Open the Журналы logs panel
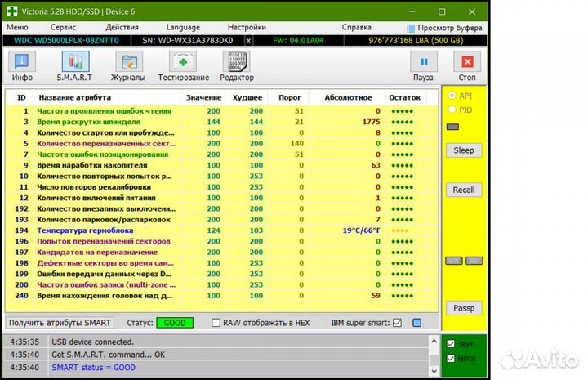Screen dimensions: 588x380 point(128,67)
